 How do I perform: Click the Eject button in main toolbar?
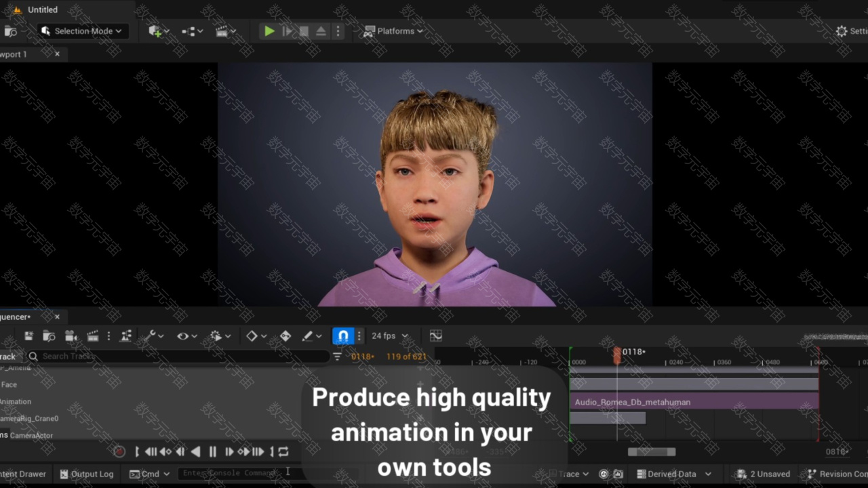[321, 31]
